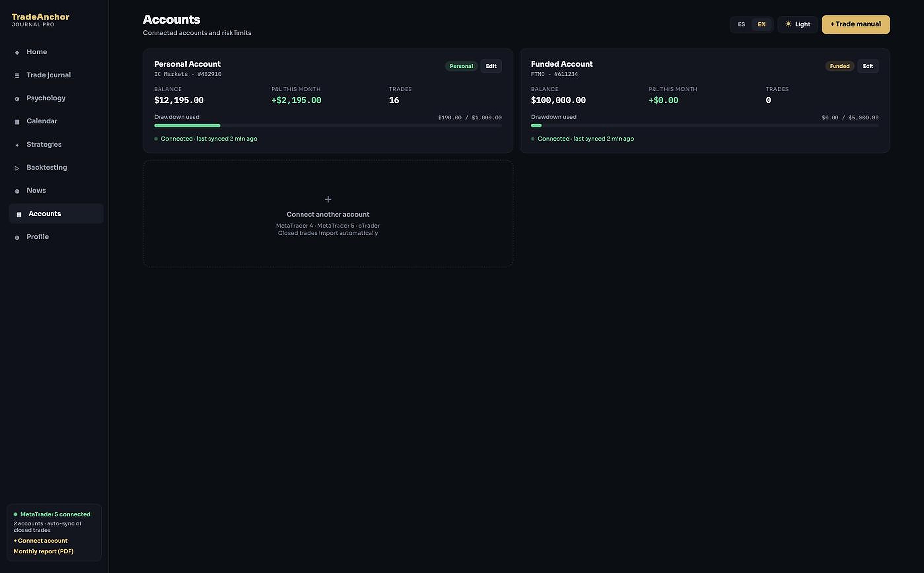924x573 pixels.
Task: Click the + Connect account link
Action: point(41,540)
